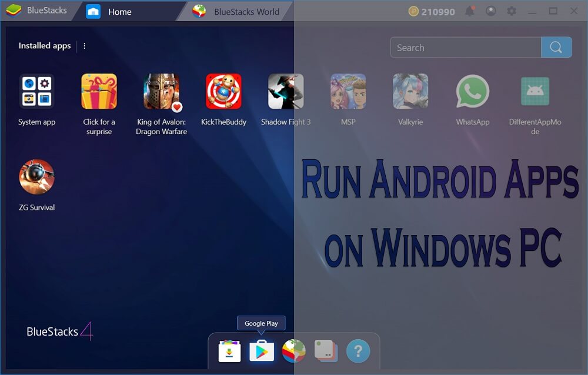Open the DifferentAppMode app
This screenshot has width=588, height=375.
535,92
